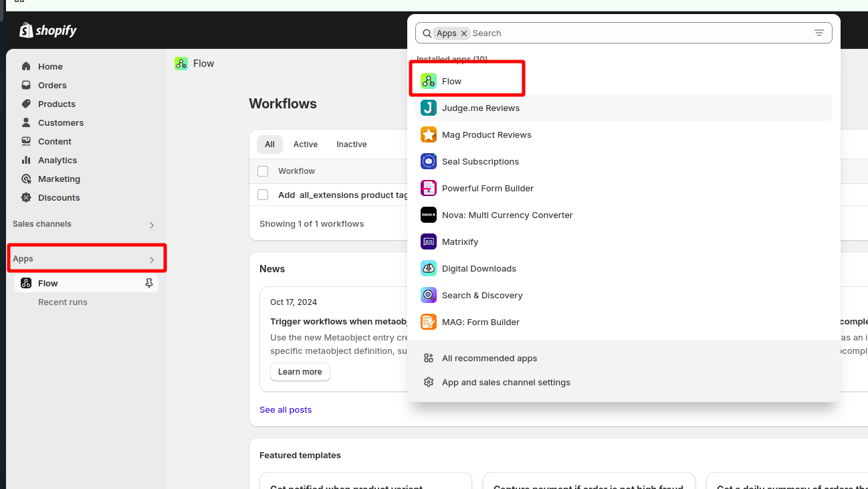Click the Marketing target icon
The image size is (868, 489).
coord(26,179)
